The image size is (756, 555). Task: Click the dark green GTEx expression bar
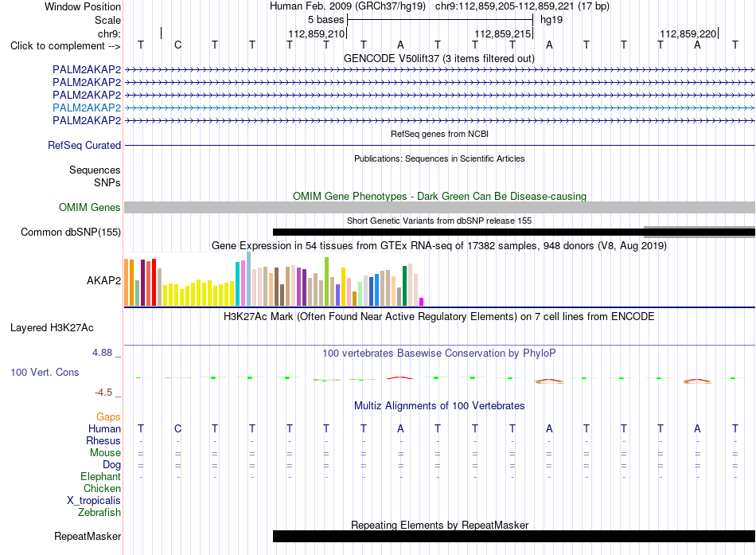click(404, 286)
